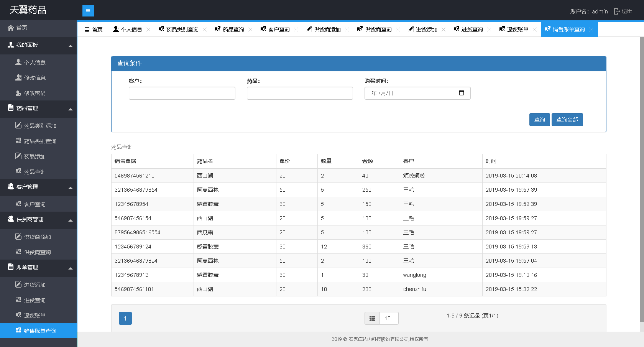Toggle the sidebar hamburger menu button

[x=88, y=11]
